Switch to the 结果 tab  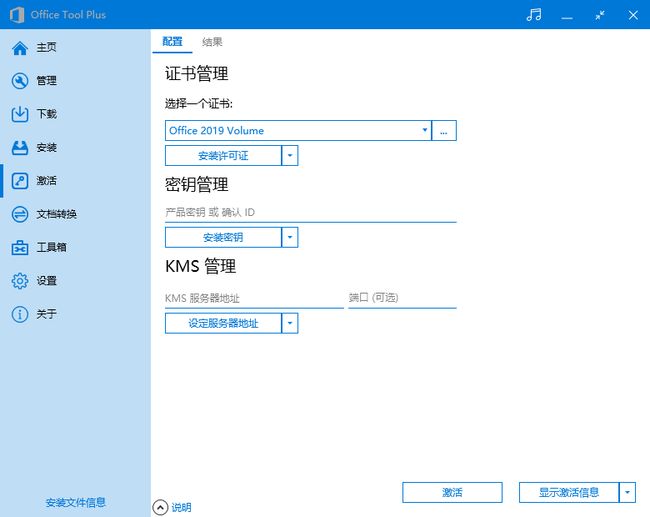click(x=212, y=42)
